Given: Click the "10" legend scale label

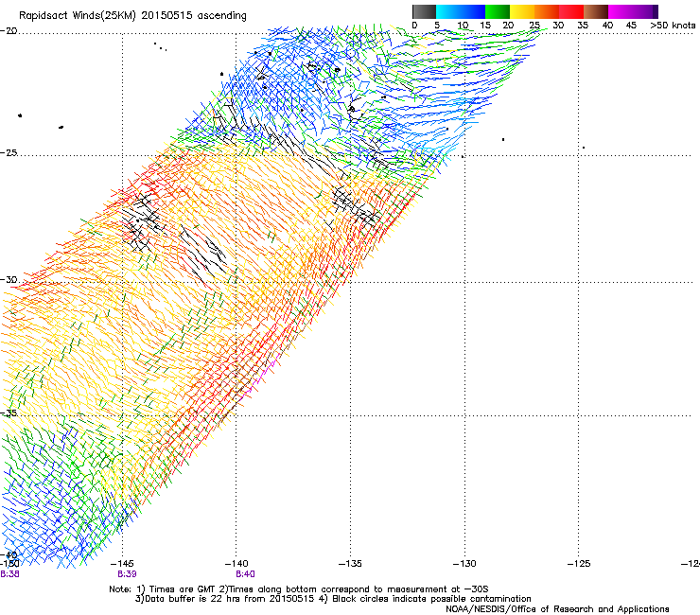Looking at the screenshot, I should click(x=463, y=26).
